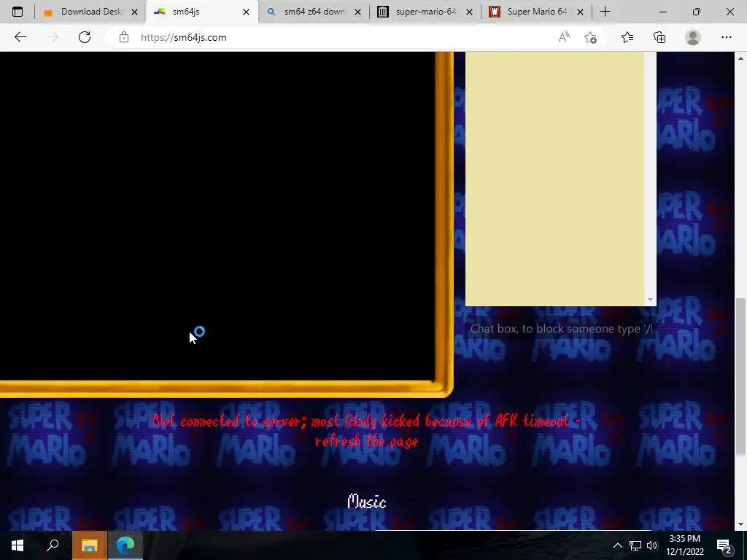Open network status tray icon
The width and height of the screenshot is (747, 560).
pos(635,545)
